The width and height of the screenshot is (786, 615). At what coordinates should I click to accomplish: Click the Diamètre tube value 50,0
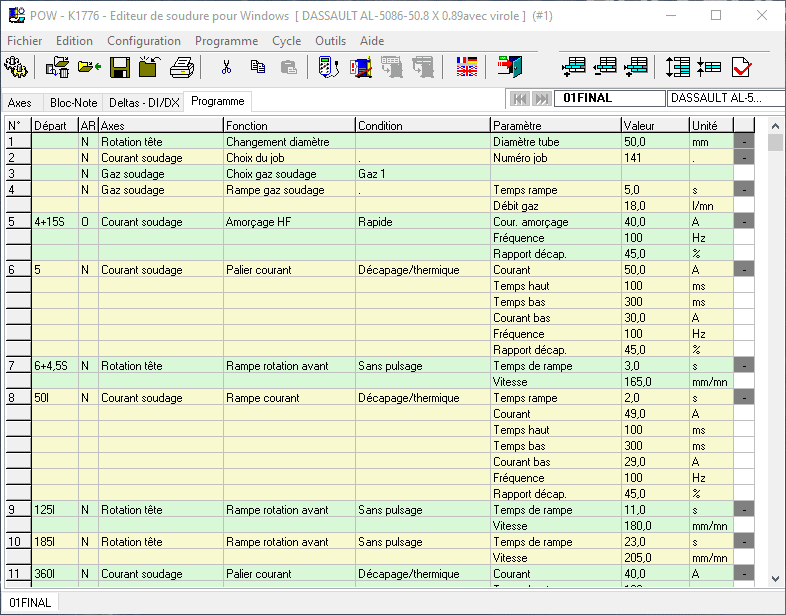655,142
